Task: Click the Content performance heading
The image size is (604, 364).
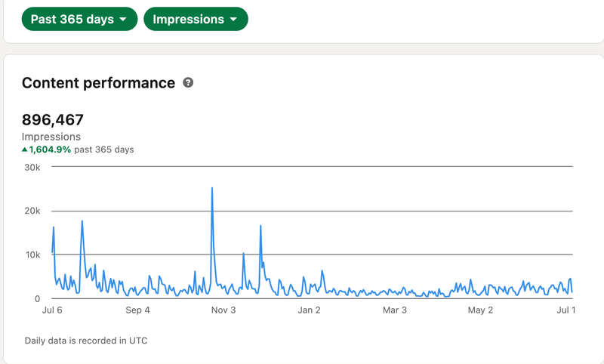Action: point(98,83)
